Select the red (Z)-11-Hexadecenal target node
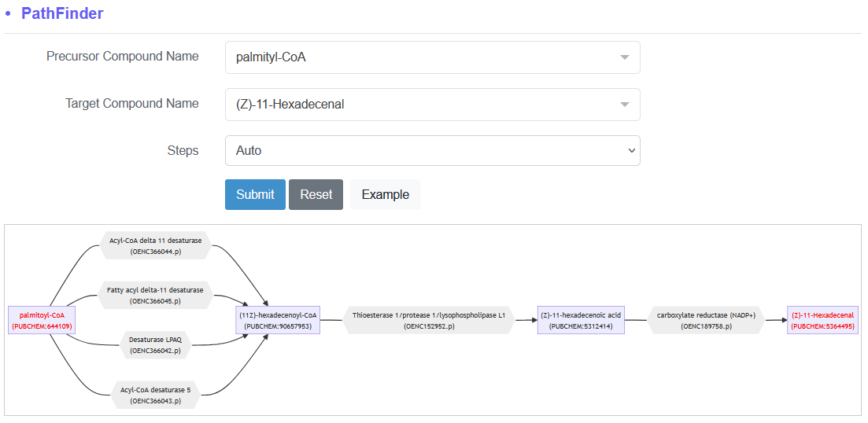Screen dimensions: 868x423 pos(822,321)
